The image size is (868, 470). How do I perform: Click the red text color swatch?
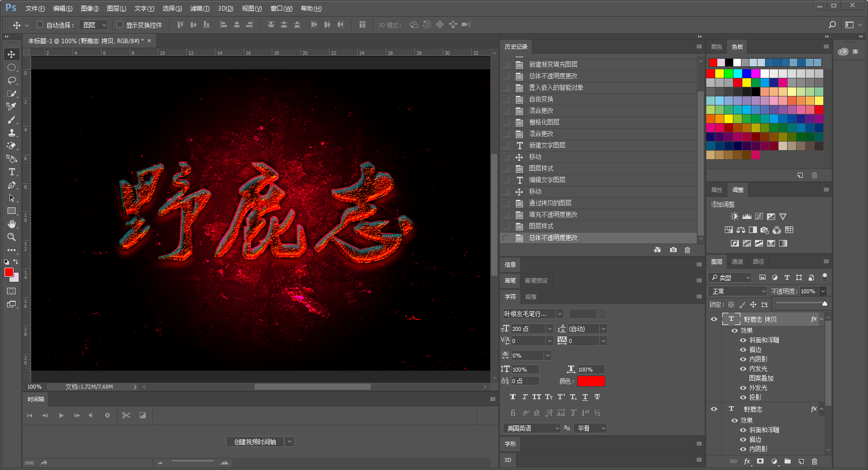click(x=591, y=381)
